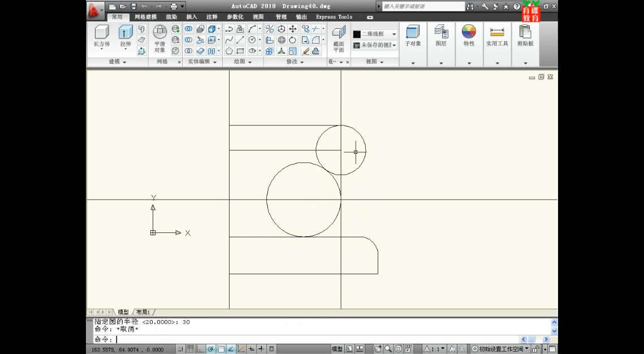
Task: Click the Array tool icon
Action: click(270, 51)
